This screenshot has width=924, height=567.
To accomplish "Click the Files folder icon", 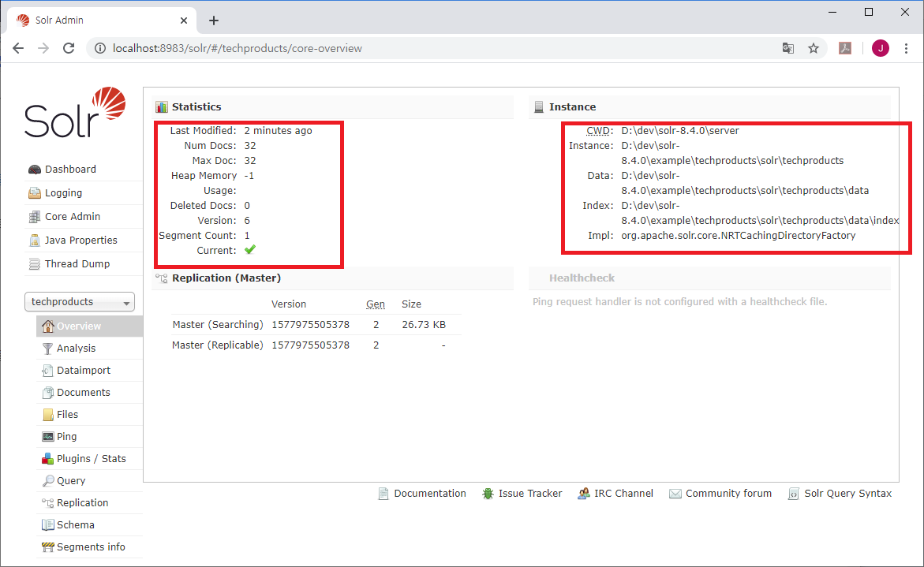I will coord(47,415).
